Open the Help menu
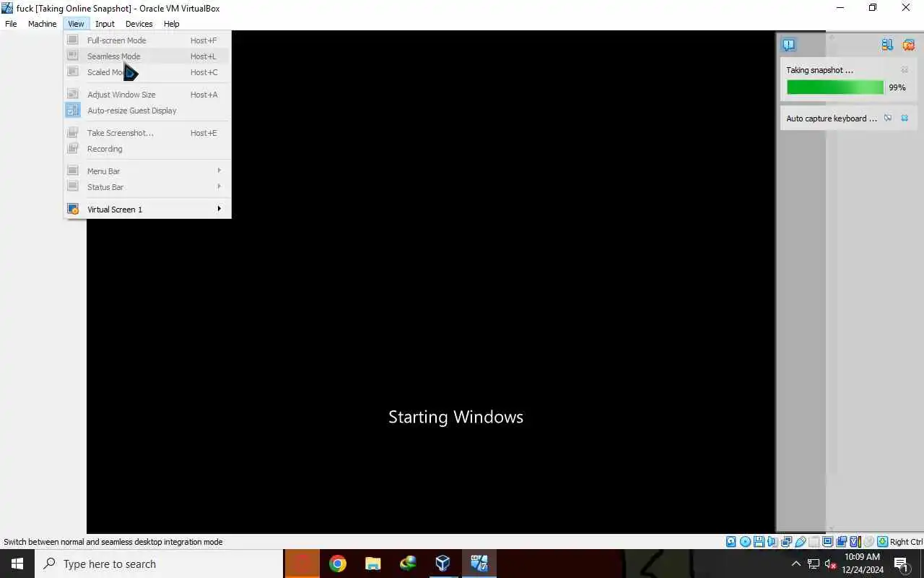924x578 pixels. click(171, 24)
